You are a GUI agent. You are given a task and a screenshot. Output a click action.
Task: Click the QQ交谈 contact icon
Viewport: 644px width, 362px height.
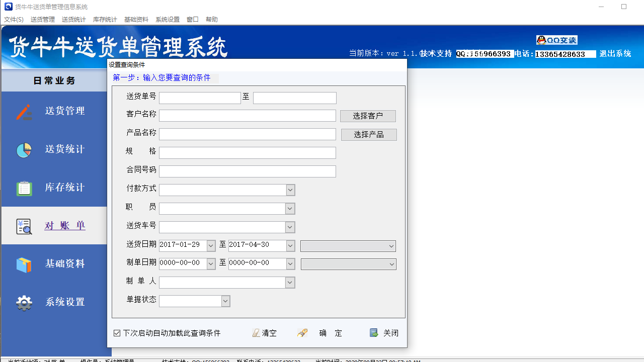click(x=556, y=40)
